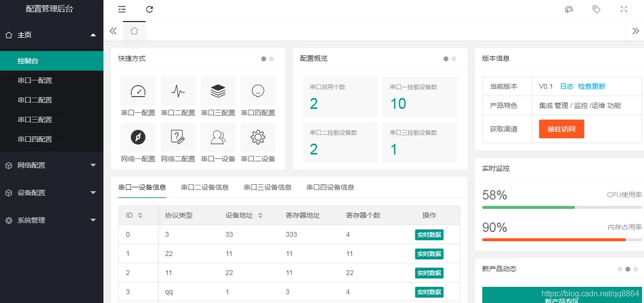Image resolution: width=644 pixels, height=303 pixels.
Task: Open 串口二配置 in the sidebar
Action: coord(52,100)
